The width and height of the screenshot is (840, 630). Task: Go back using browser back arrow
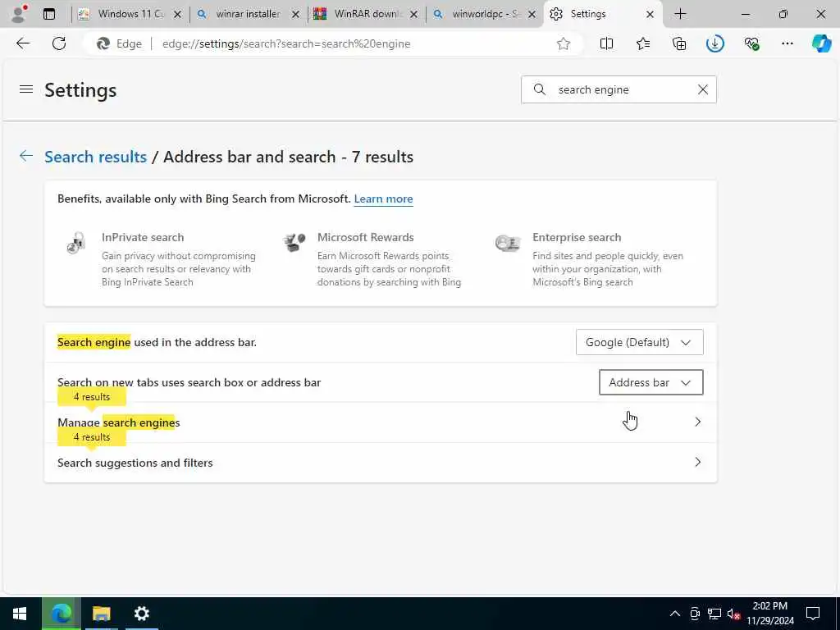[x=23, y=43]
